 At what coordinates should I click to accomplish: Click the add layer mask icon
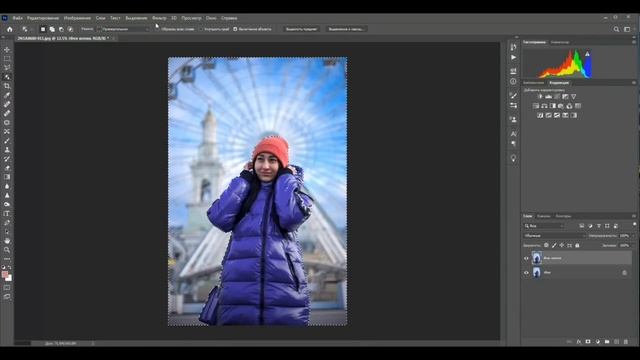(588, 342)
